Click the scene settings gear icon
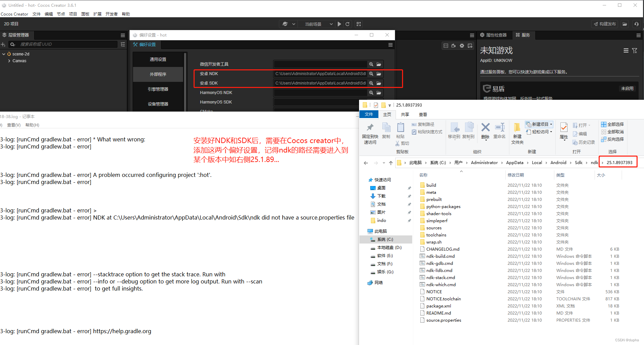644x345 pixels. tap(462, 46)
